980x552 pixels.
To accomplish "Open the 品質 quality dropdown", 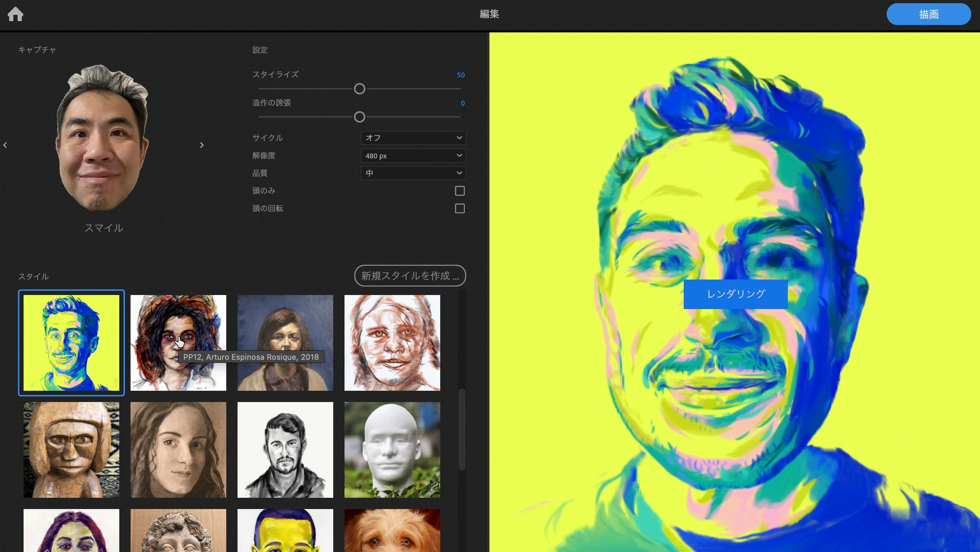I will [413, 173].
